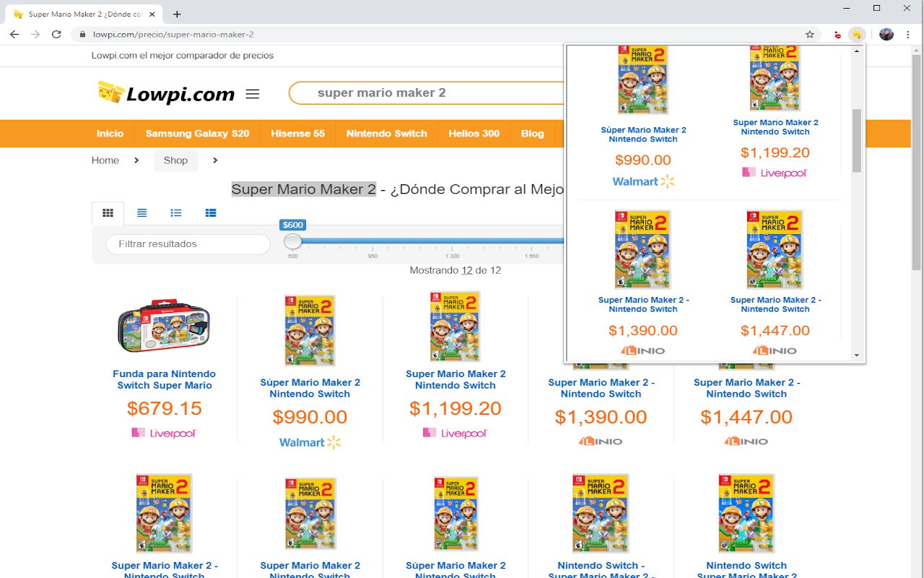Focus the super mario maker 2 search field
This screenshot has height=578, width=924.
(426, 93)
